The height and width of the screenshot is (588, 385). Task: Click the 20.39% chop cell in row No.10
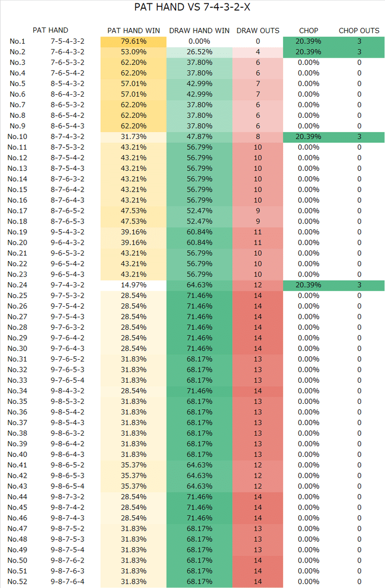click(x=308, y=137)
